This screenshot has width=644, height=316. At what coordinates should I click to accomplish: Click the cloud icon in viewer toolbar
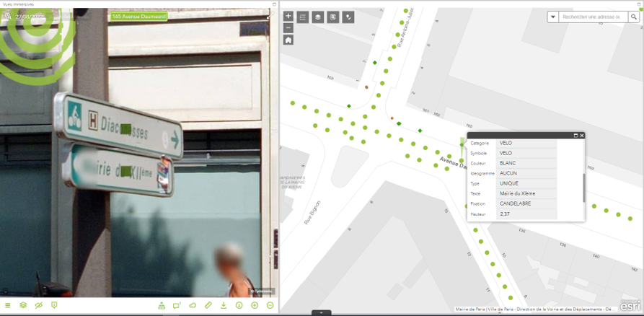click(193, 305)
